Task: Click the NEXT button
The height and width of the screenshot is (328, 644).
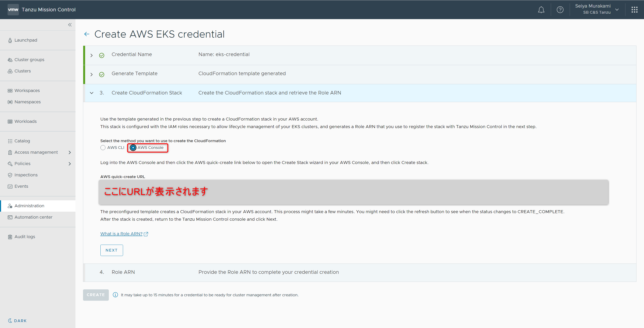Action: click(x=112, y=250)
